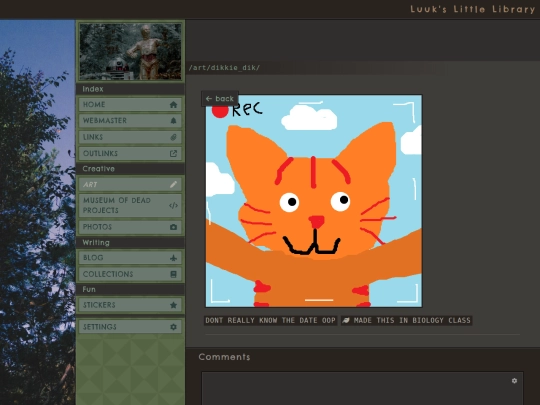Open Museum of Dead Projects

(x=130, y=205)
